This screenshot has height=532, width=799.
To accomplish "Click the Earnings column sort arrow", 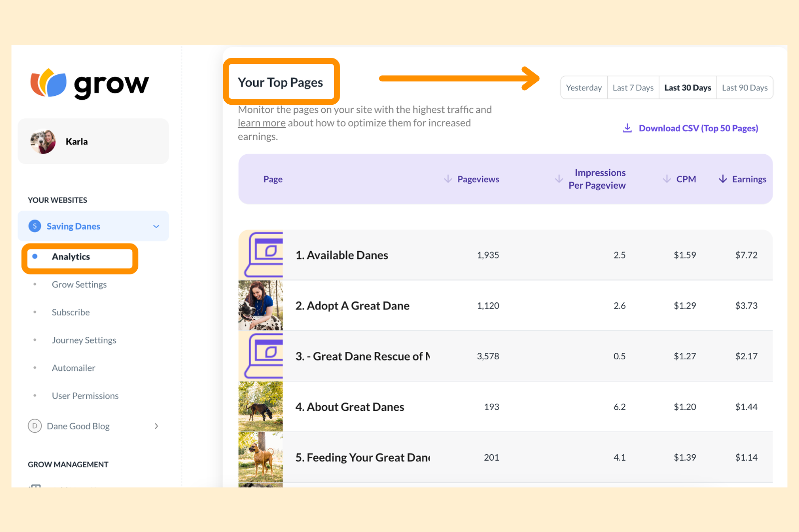I will pyautogui.click(x=723, y=179).
